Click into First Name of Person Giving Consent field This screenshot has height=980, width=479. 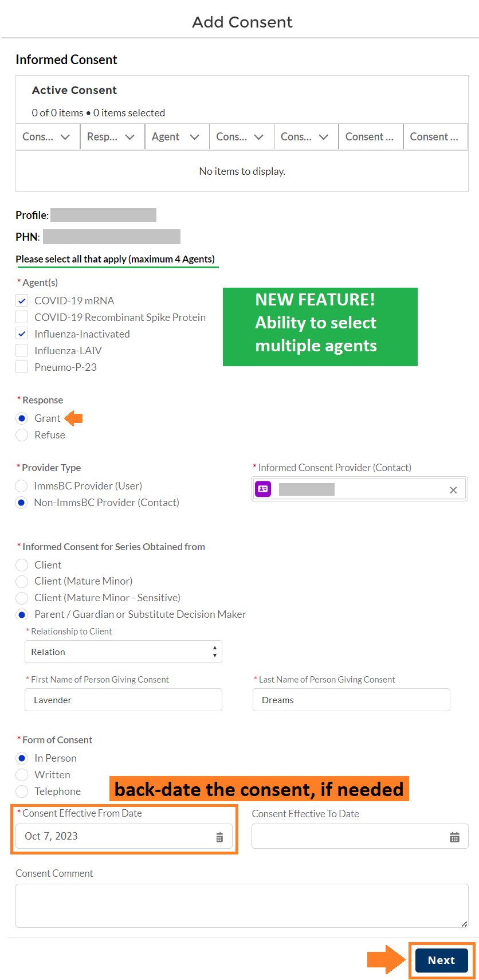tap(123, 699)
